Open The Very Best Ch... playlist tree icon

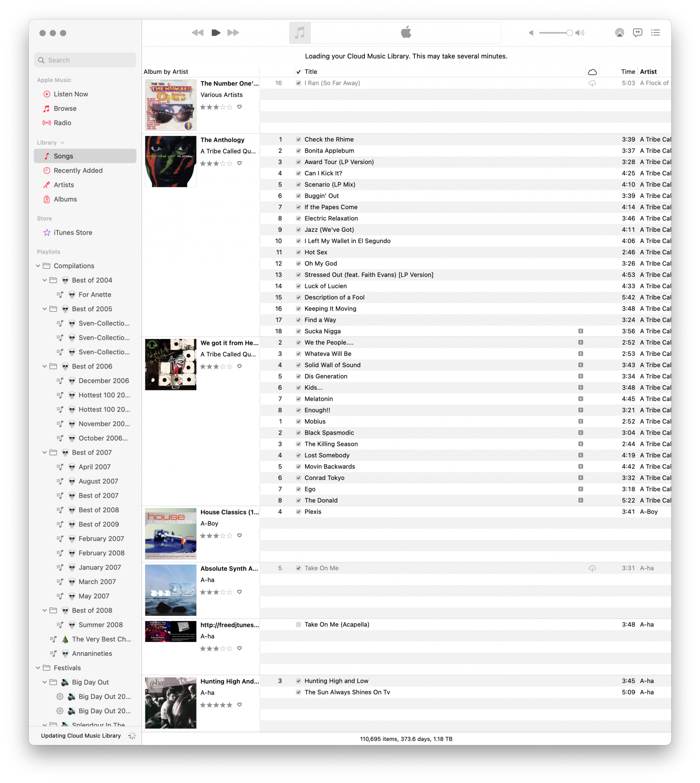tap(65, 639)
